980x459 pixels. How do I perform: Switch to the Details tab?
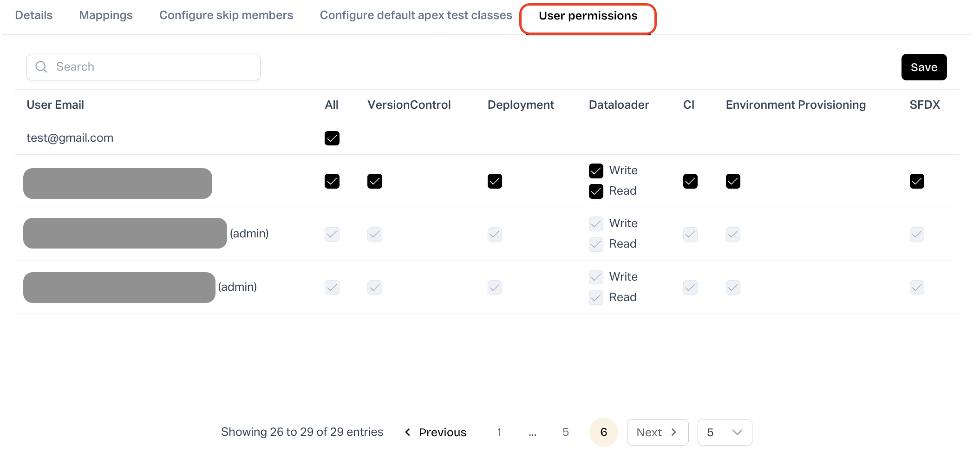(x=34, y=15)
